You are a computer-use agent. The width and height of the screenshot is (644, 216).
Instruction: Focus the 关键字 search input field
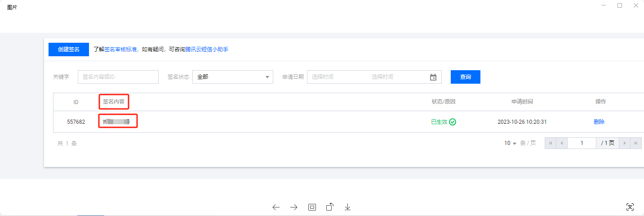tap(118, 77)
